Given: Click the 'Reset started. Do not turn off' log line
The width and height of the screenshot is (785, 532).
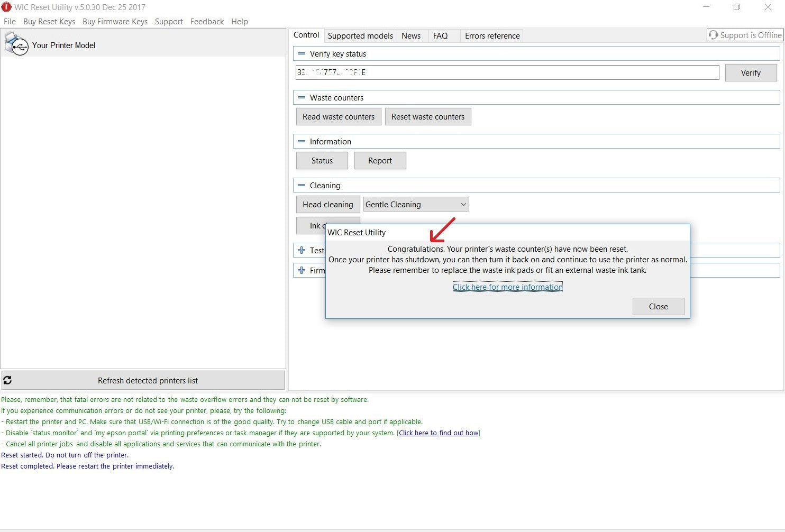Looking at the screenshot, I should tap(65, 455).
